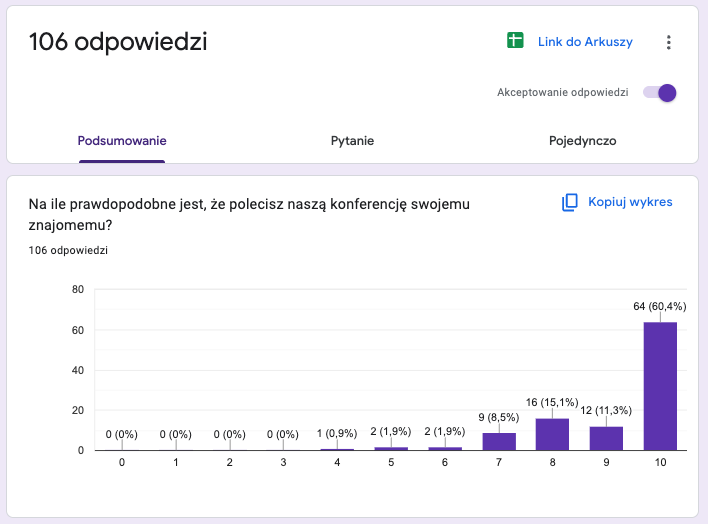The height and width of the screenshot is (524, 708).
Task: Open the three-dot more options menu
Action: [x=669, y=42]
